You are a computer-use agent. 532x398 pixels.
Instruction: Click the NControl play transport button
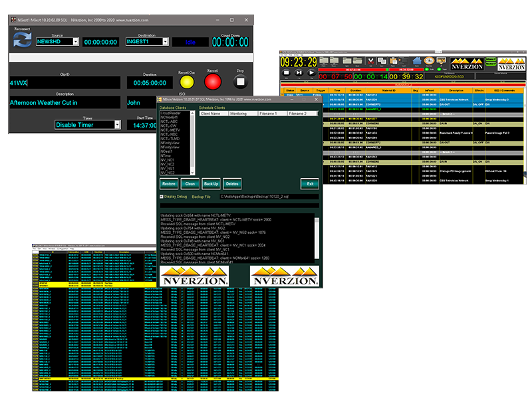pos(311,72)
